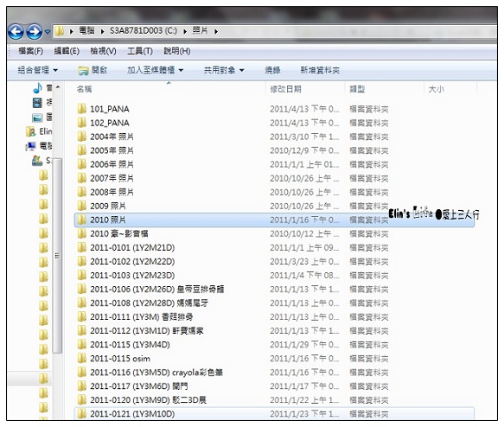Click the date 2010/12/9 in the 2005年 row
The width and height of the screenshot is (504, 427).
pyautogui.click(x=290, y=150)
